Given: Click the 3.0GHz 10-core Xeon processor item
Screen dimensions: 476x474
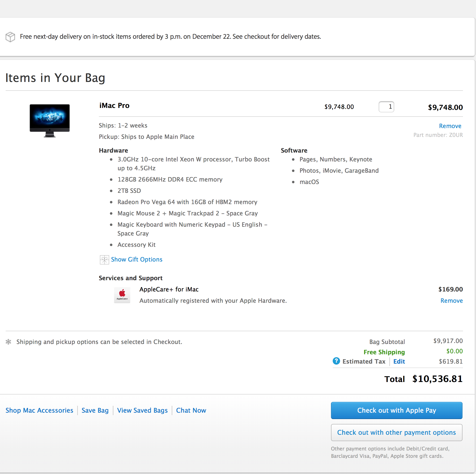Looking at the screenshot, I should tap(193, 164).
